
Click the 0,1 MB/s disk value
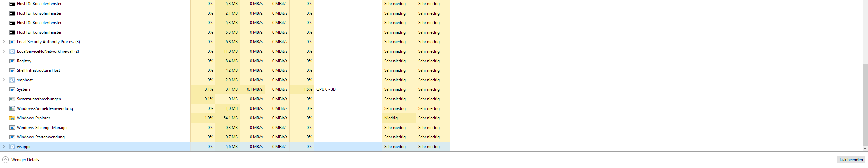[x=255, y=89]
